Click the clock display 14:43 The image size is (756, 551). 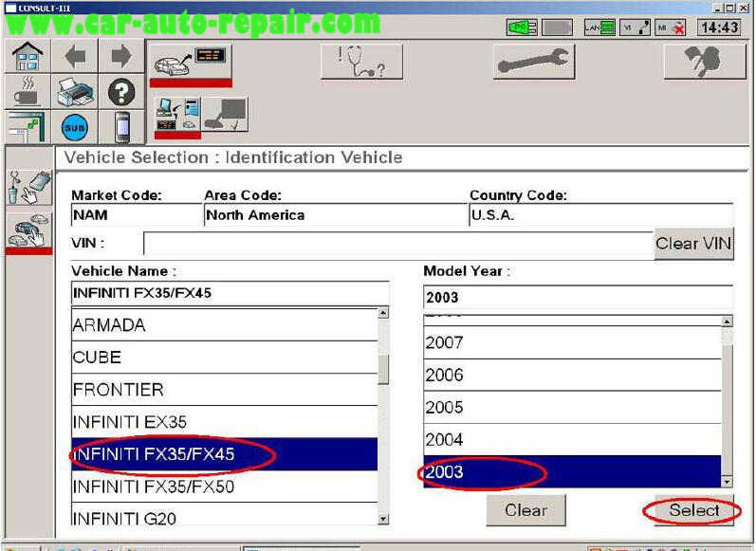coord(719,28)
